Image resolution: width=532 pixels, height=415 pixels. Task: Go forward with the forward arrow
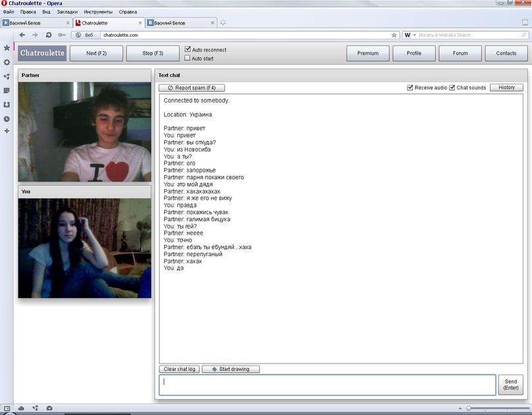point(35,35)
